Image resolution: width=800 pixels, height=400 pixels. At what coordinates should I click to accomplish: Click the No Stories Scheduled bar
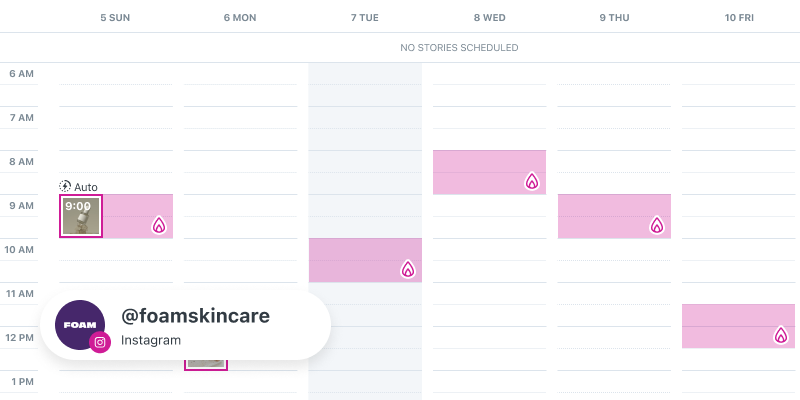tap(459, 48)
